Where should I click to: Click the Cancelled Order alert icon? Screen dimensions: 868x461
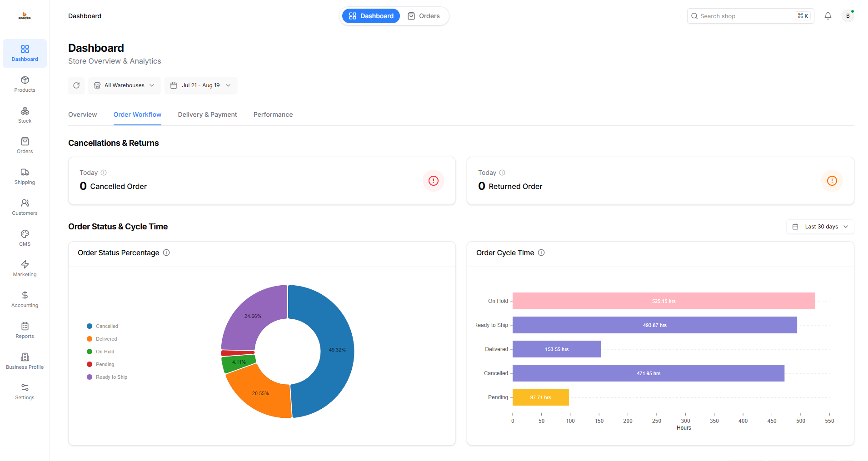coord(434,181)
